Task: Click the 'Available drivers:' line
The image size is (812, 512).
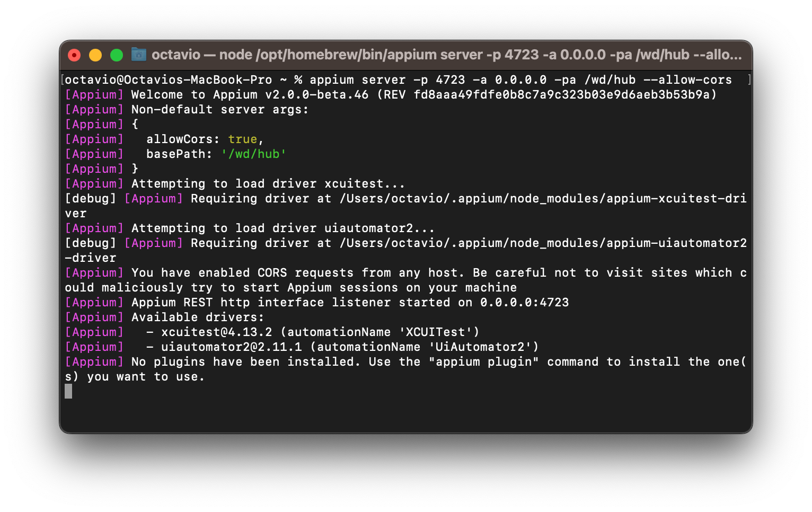Action: 164,317
